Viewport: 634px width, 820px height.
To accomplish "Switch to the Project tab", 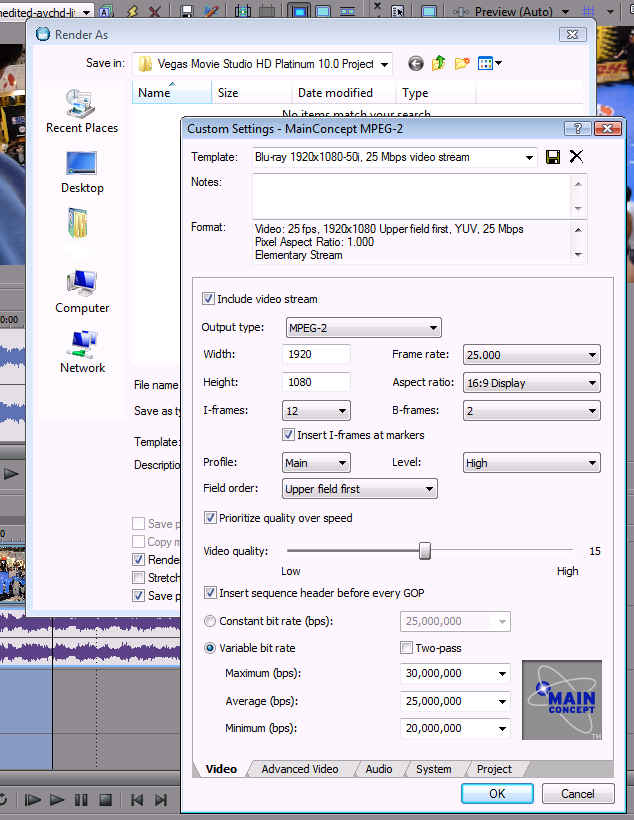I will 494,769.
